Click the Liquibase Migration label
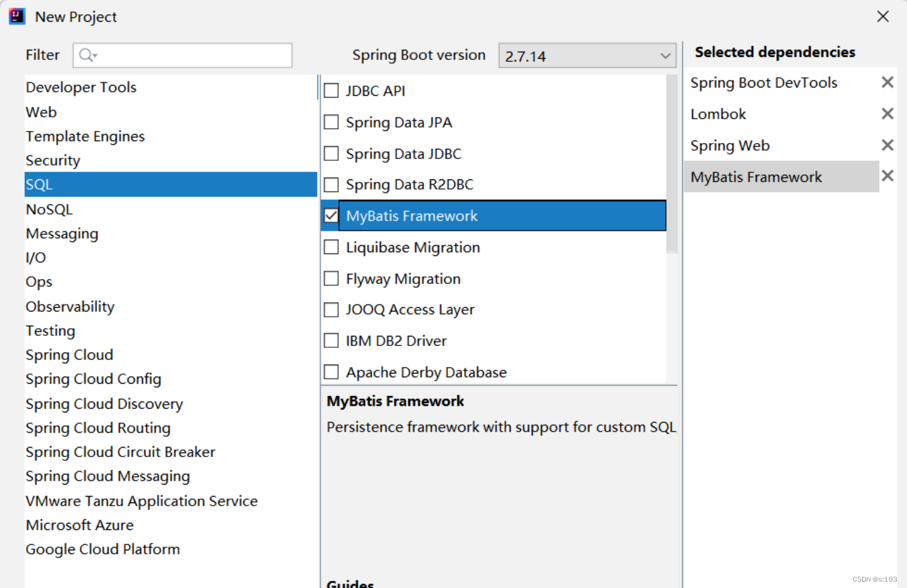The width and height of the screenshot is (907, 588). click(413, 248)
